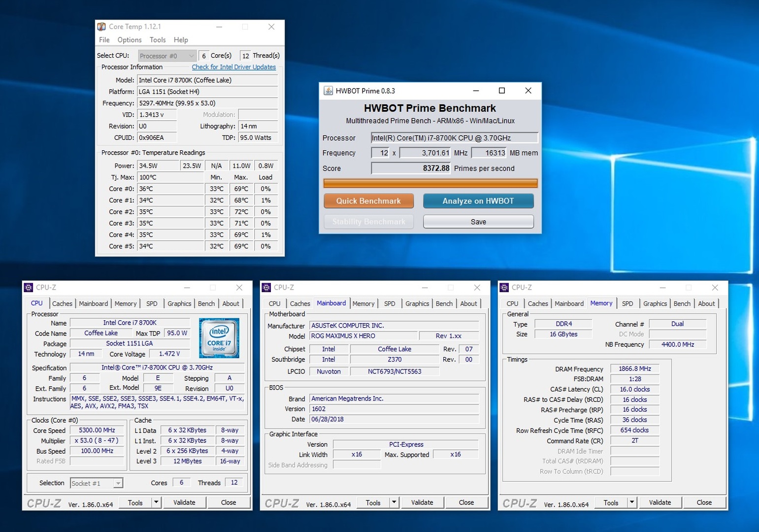Screen dimensions: 759x532
Task: Open the Help menu in Core Temp
Action: [181, 40]
